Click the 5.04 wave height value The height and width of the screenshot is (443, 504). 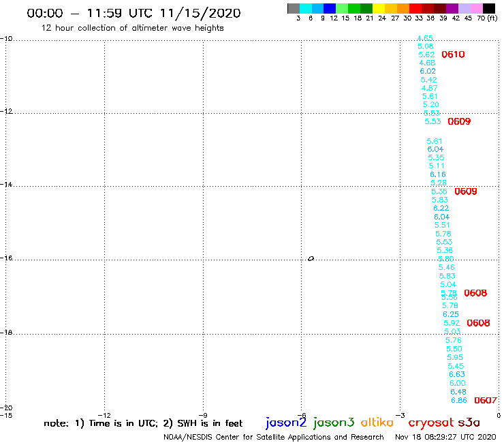tap(448, 284)
